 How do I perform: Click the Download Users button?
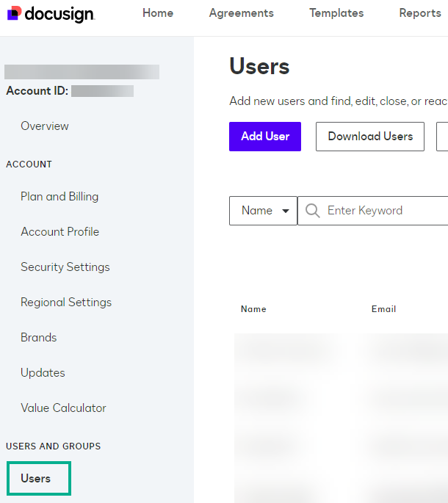pos(370,137)
